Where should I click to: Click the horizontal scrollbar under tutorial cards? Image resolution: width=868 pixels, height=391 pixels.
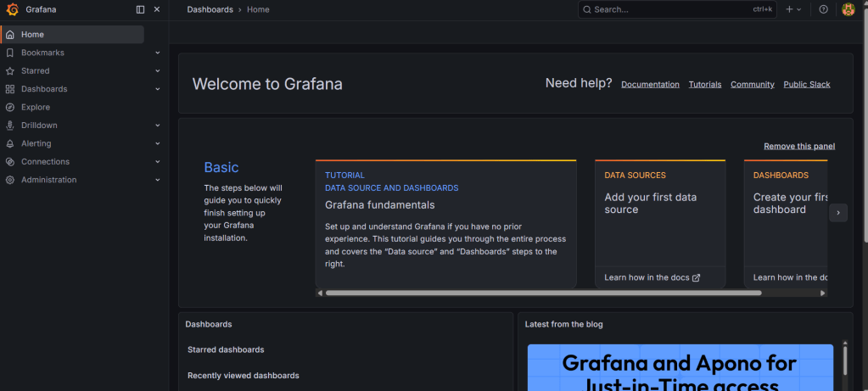point(543,293)
